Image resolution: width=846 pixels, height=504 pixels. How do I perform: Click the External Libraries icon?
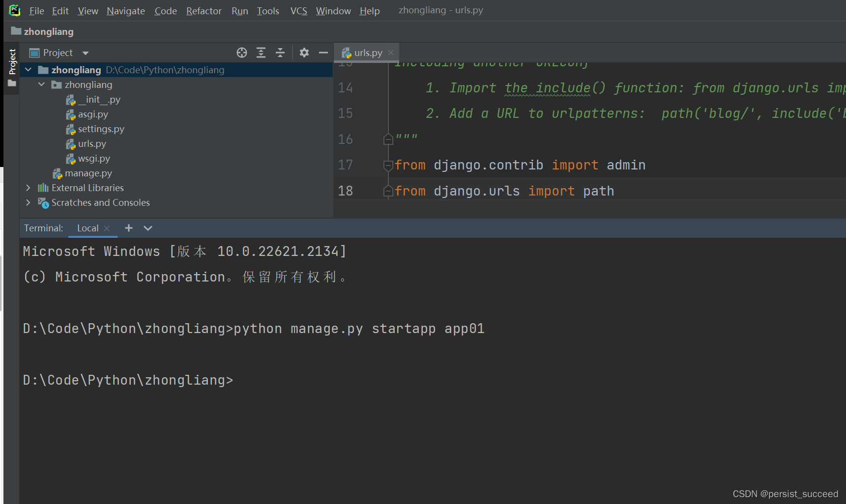pos(43,188)
